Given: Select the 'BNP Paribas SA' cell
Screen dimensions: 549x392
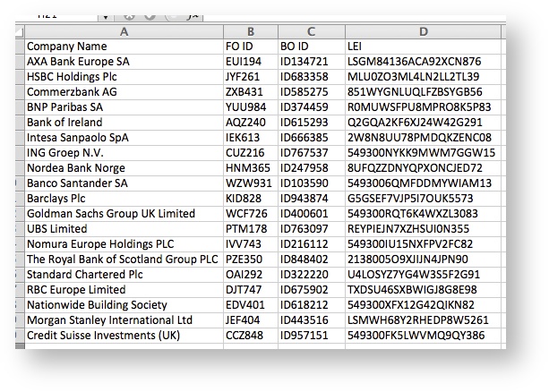Looking at the screenshot, I should coord(124,107).
